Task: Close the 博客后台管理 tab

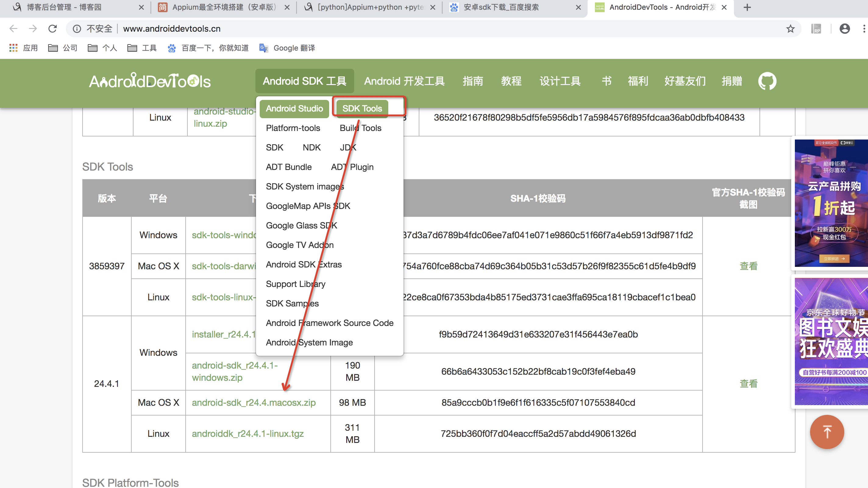Action: coord(141,7)
